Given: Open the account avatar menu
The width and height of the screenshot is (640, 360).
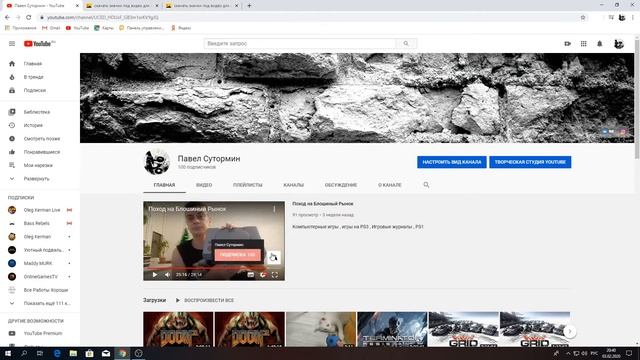Looking at the screenshot, I should click(x=619, y=44).
